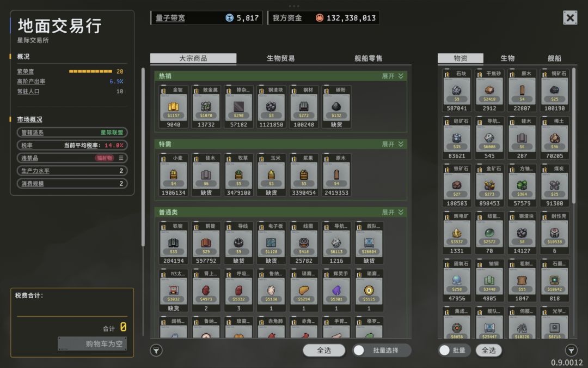The width and height of the screenshot is (588, 368).
Task: Pick 铁矿石 in the inventory panel
Action: [457, 185]
